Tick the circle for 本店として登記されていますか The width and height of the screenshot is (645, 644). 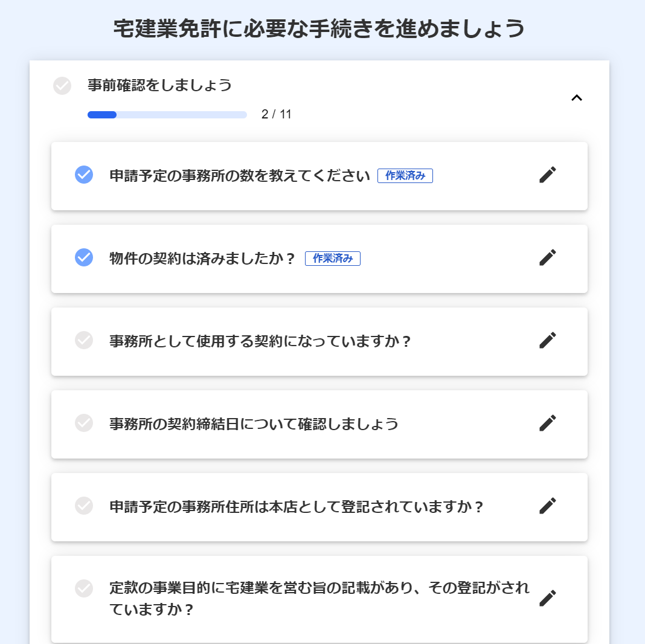tap(84, 506)
